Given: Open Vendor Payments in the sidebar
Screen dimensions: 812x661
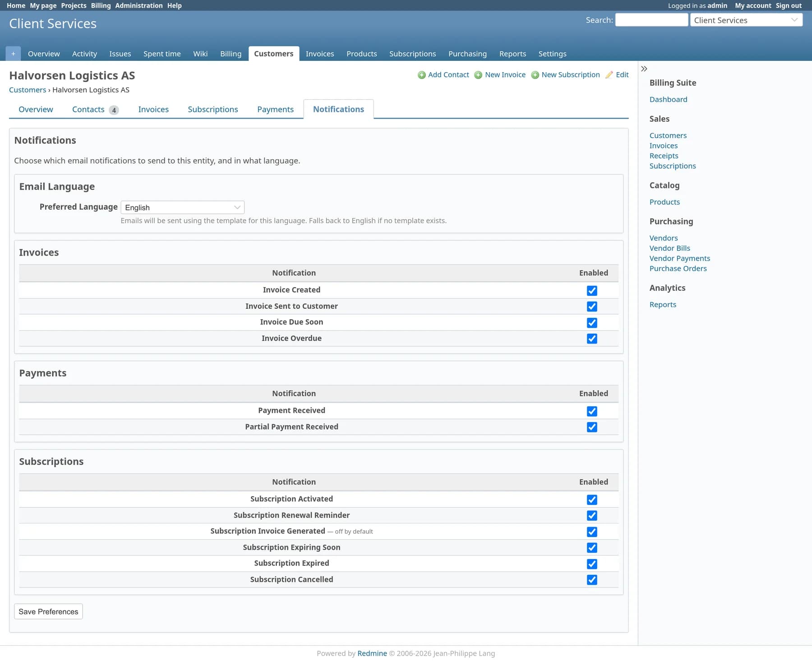Looking at the screenshot, I should coord(679,258).
